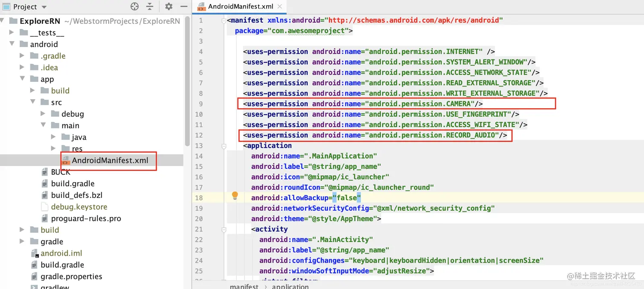Click android:theme="@style/AppTheme" line
The width and height of the screenshot is (644, 289).
tap(316, 219)
